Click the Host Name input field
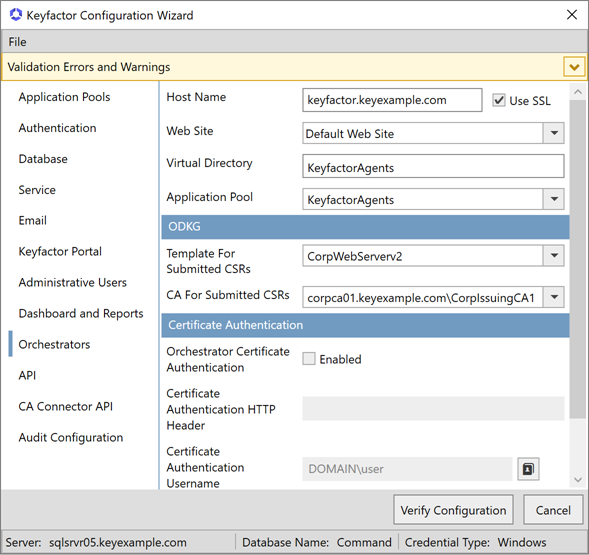Viewport: 589px width, 555px height. click(392, 100)
